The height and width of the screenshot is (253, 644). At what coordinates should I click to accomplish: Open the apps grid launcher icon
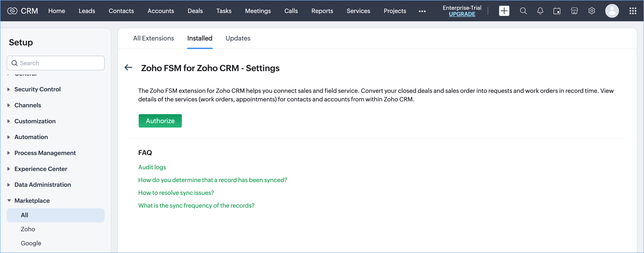click(x=633, y=11)
